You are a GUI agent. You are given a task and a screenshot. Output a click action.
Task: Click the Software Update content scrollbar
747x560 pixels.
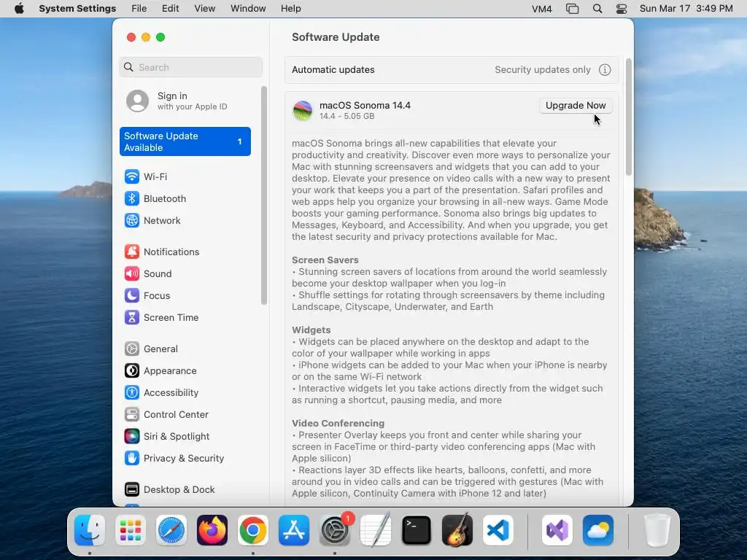tap(628, 117)
